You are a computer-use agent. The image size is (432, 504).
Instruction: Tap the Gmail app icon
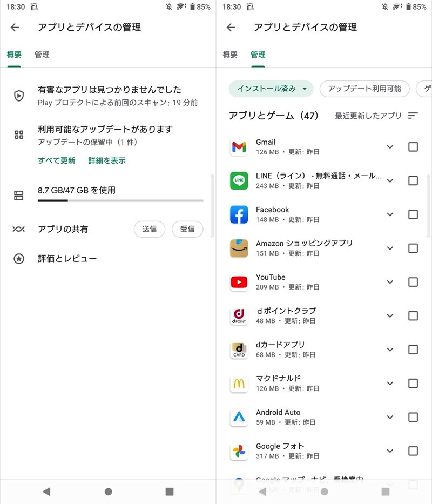(x=239, y=147)
